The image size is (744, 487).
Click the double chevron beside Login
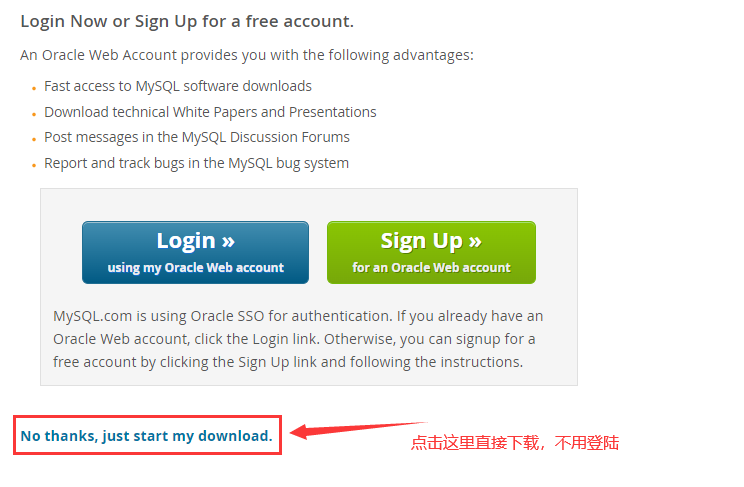[x=228, y=242]
